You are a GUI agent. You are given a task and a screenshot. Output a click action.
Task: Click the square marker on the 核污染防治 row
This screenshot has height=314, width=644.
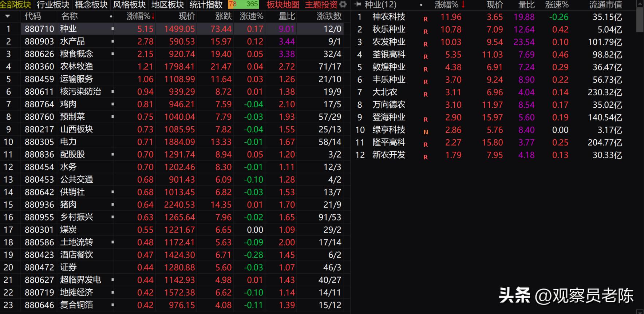112,92
